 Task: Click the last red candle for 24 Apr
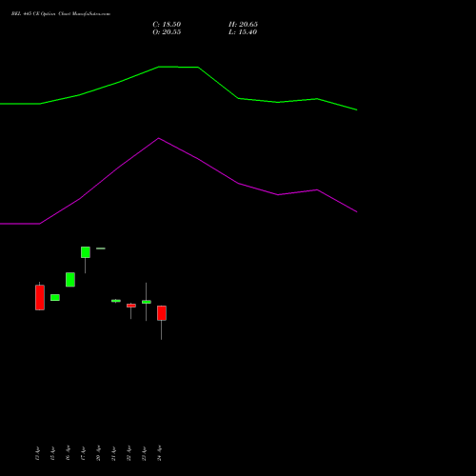(x=162, y=313)
